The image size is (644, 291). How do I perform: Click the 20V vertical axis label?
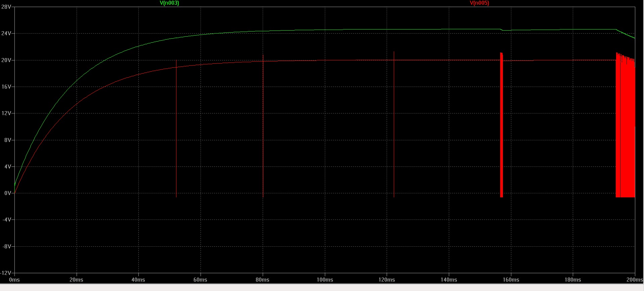click(6, 60)
